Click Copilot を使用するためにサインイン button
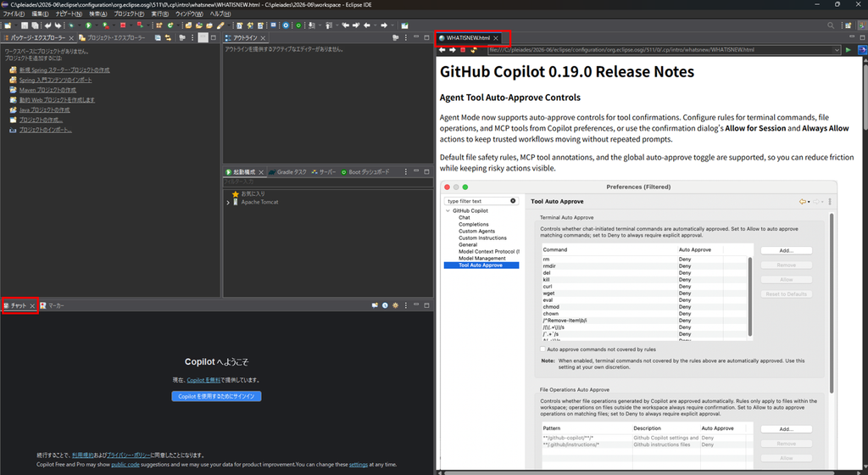Image resolution: width=868 pixels, height=475 pixels. pyautogui.click(x=216, y=396)
